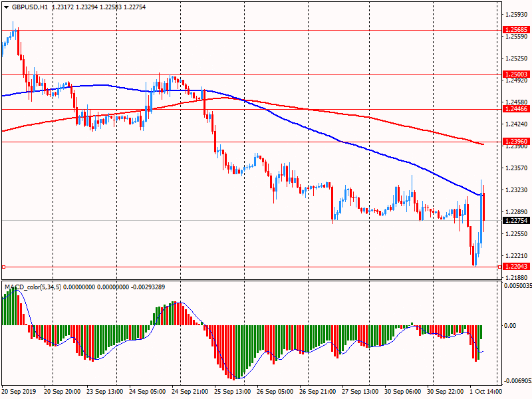This screenshot has width=532, height=399.
Task: Click the 25 Sep 13:00 time axis label
Action: (232, 392)
